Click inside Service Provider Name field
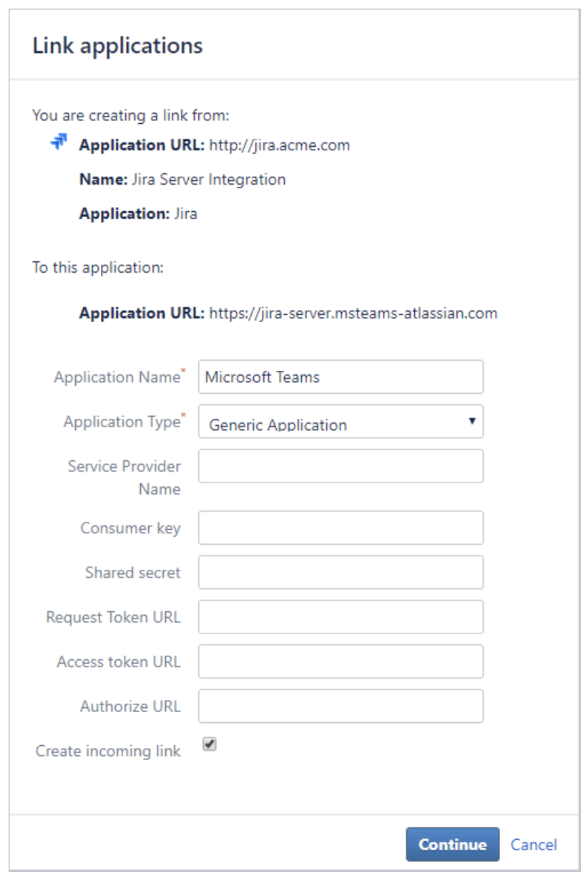The height and width of the screenshot is (879, 588). point(340,466)
